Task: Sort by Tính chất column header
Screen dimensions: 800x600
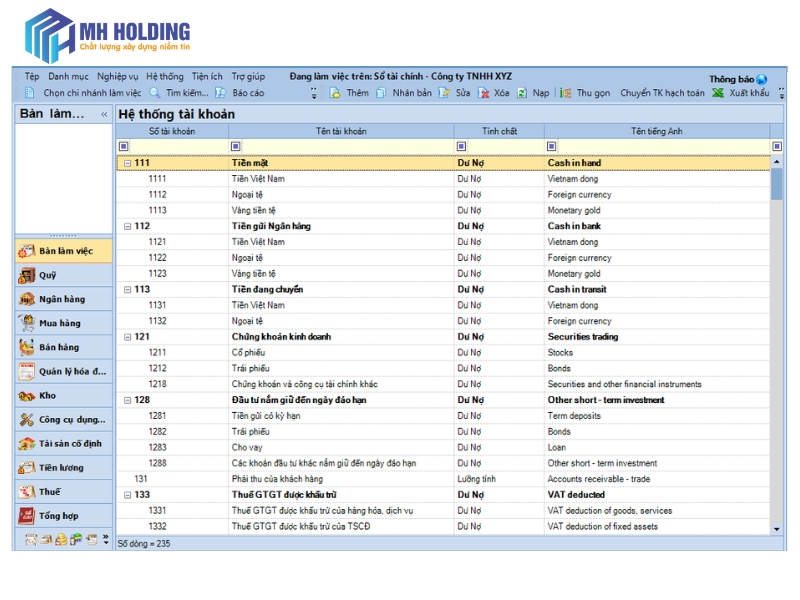Action: tap(499, 132)
